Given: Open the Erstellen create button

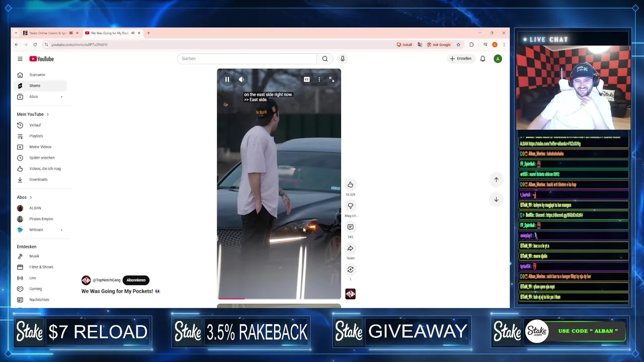Looking at the screenshot, I should point(461,59).
